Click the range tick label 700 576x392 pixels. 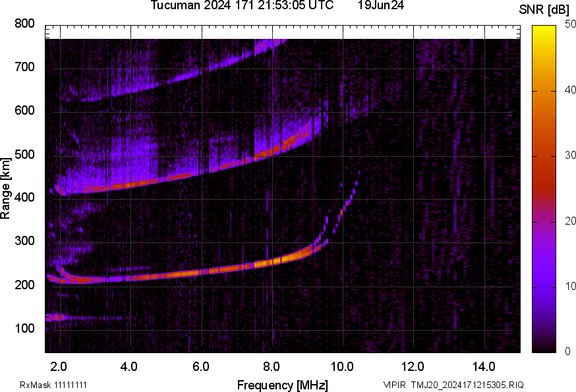tap(24, 67)
